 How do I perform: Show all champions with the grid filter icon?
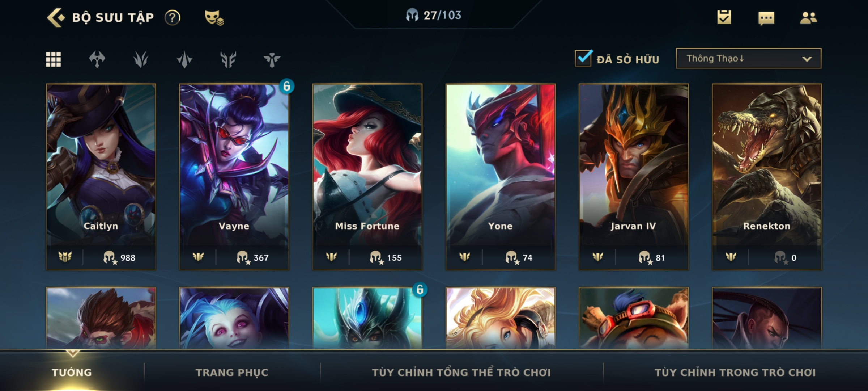[x=54, y=59]
